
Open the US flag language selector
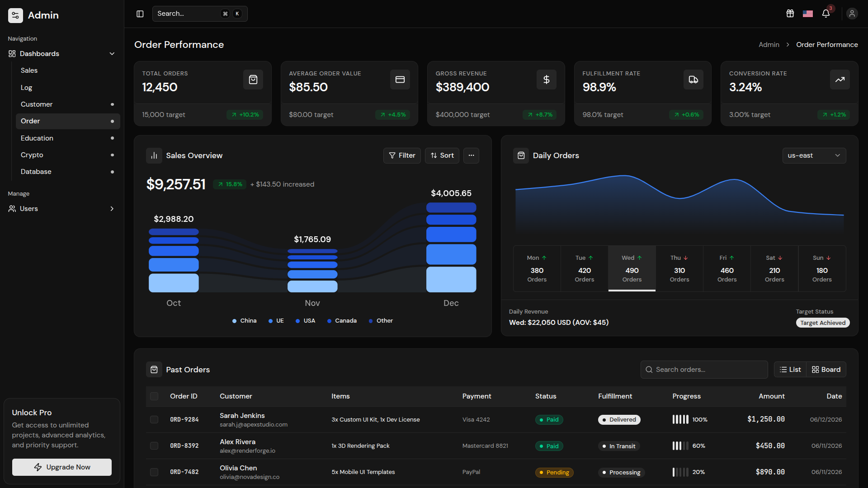pyautogui.click(x=808, y=14)
